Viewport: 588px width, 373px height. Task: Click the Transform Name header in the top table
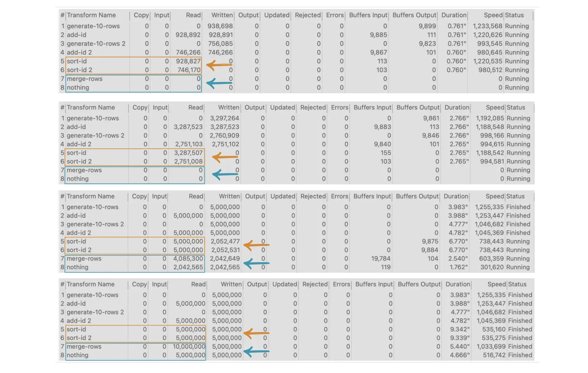coord(91,15)
